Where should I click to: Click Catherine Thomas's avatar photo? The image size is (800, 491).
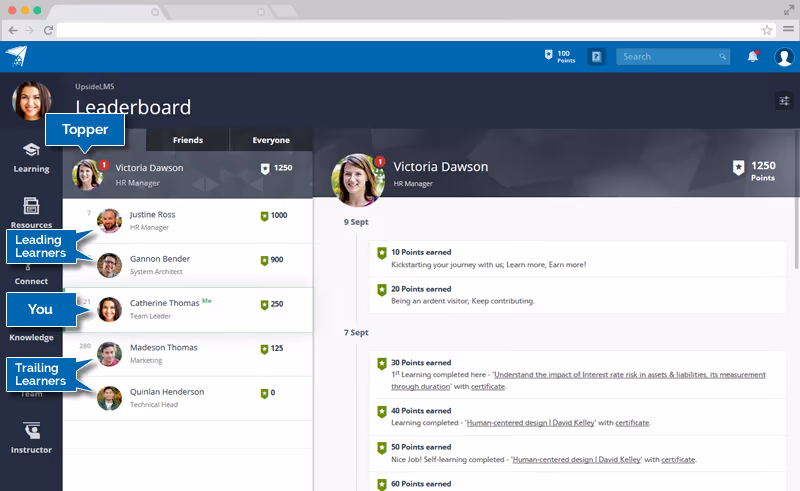point(109,310)
